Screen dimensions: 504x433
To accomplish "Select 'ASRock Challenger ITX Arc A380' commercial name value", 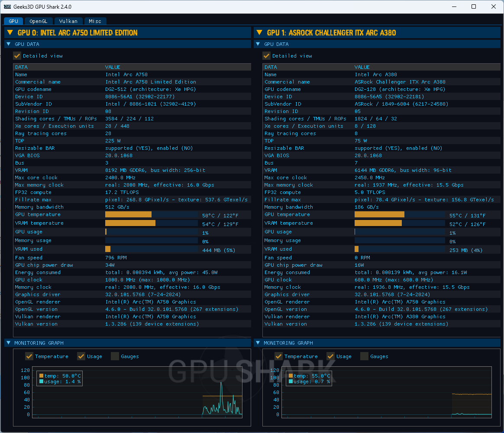I will tap(400, 82).
